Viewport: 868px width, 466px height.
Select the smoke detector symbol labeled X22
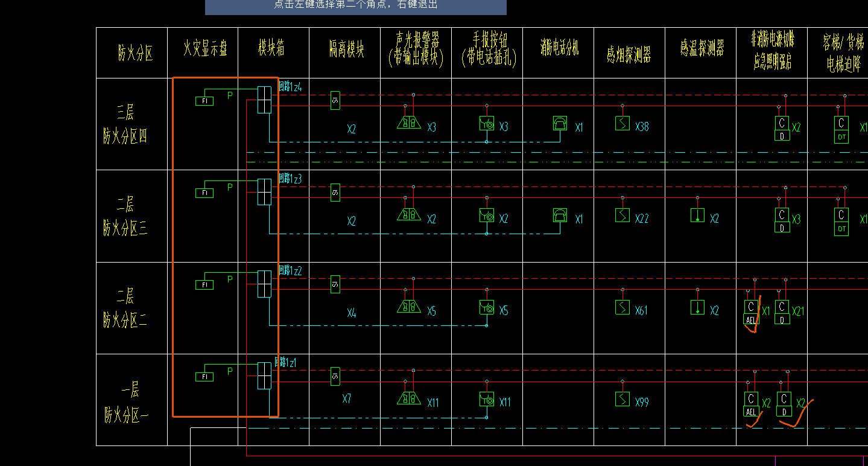point(622,215)
